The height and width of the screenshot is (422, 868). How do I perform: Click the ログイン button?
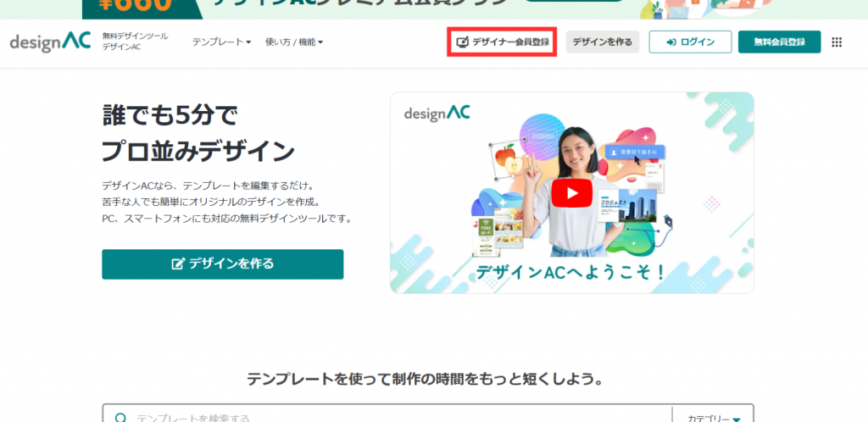[690, 42]
